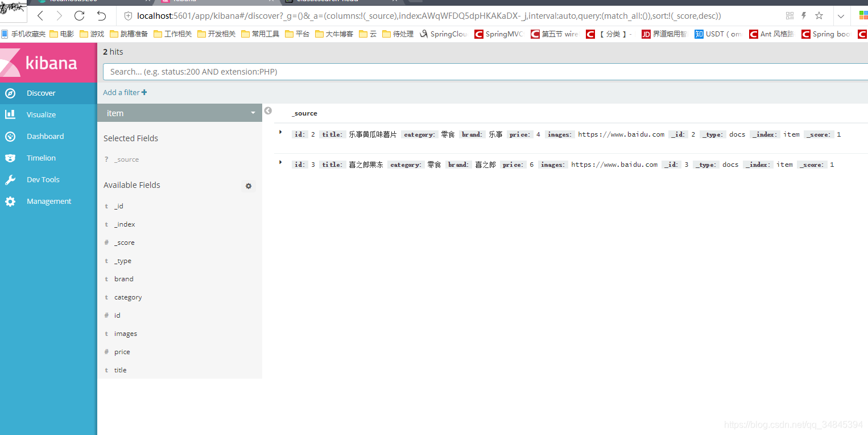Select the price available field
868x435 pixels.
[x=122, y=352]
